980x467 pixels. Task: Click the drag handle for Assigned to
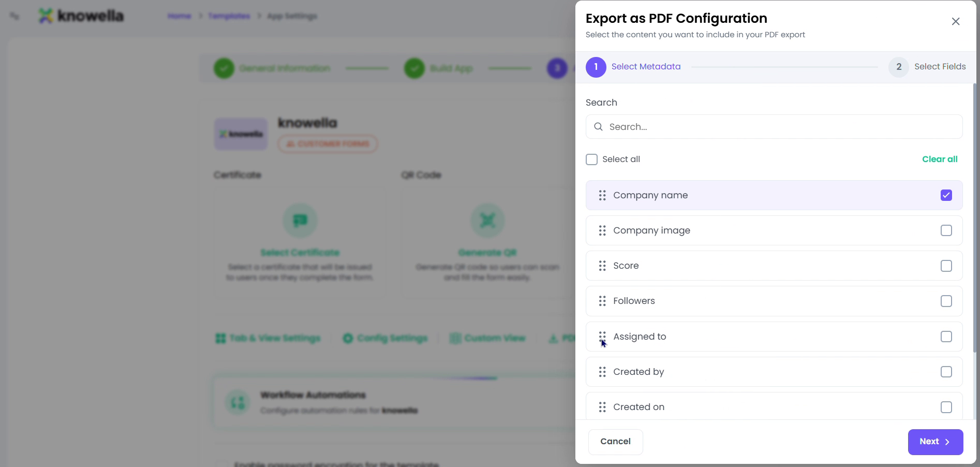coord(602,337)
